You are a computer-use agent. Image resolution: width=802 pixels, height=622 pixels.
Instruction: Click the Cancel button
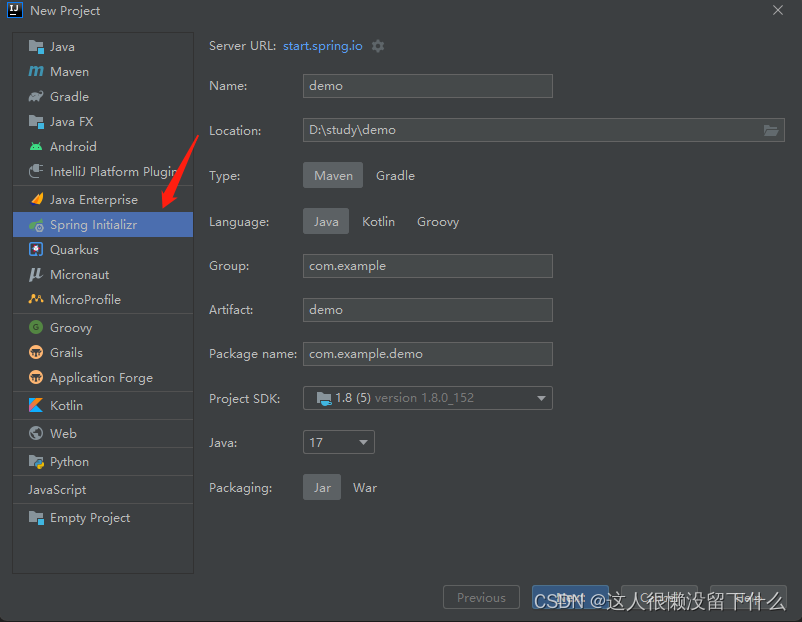(659, 597)
